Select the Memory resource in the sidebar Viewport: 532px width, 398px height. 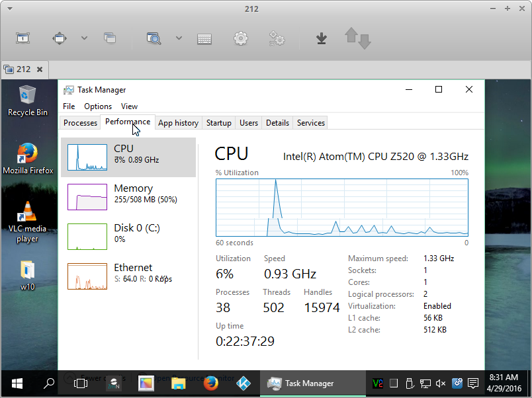click(x=128, y=197)
